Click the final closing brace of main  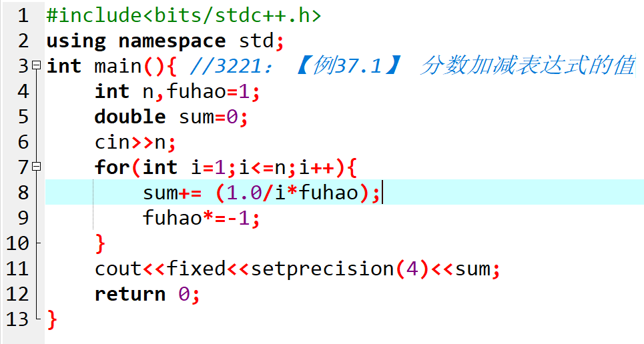[52, 320]
